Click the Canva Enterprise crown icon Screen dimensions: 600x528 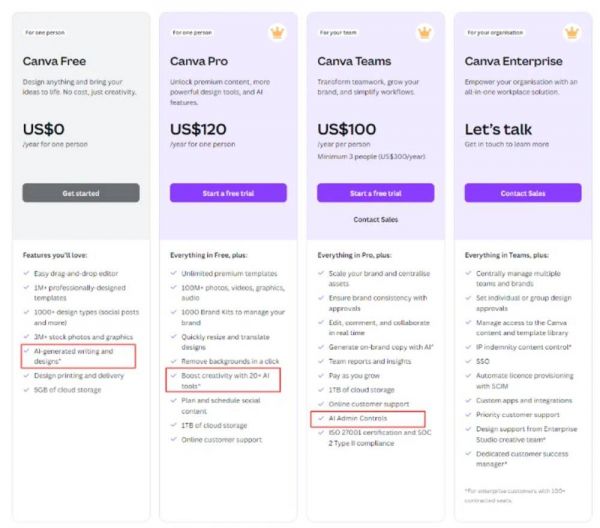pos(572,33)
